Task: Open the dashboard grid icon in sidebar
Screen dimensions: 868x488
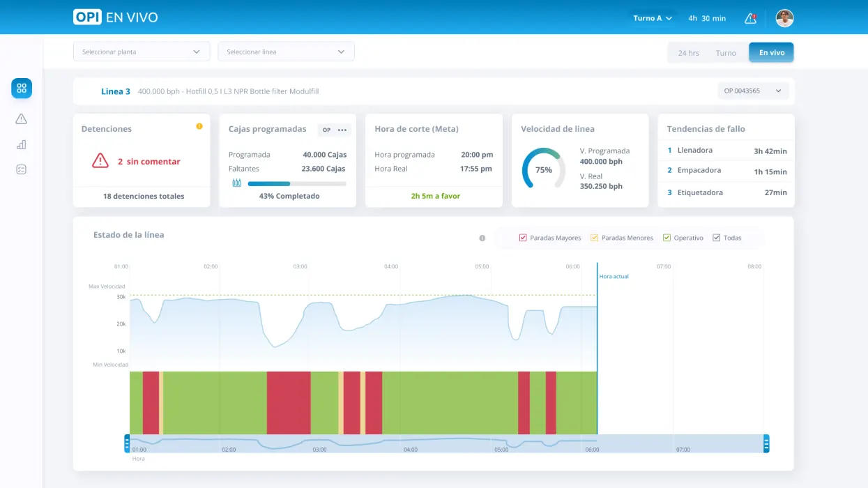Action: coord(22,89)
